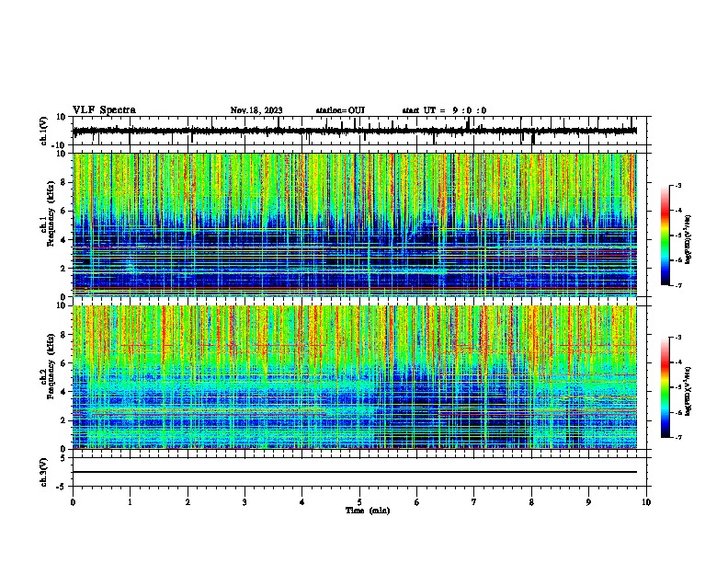
Task: Click the time axis tick label 7
Action: pyautogui.click(x=474, y=502)
